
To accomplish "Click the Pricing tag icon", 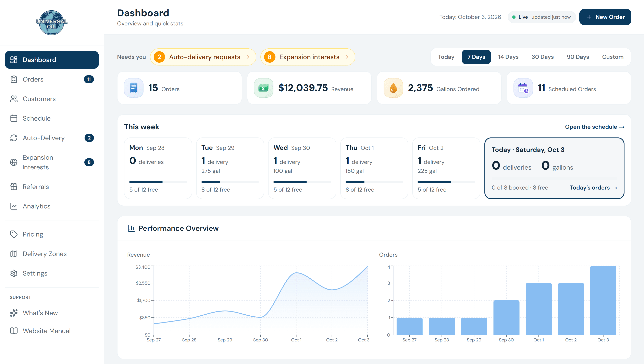I will click(x=14, y=234).
